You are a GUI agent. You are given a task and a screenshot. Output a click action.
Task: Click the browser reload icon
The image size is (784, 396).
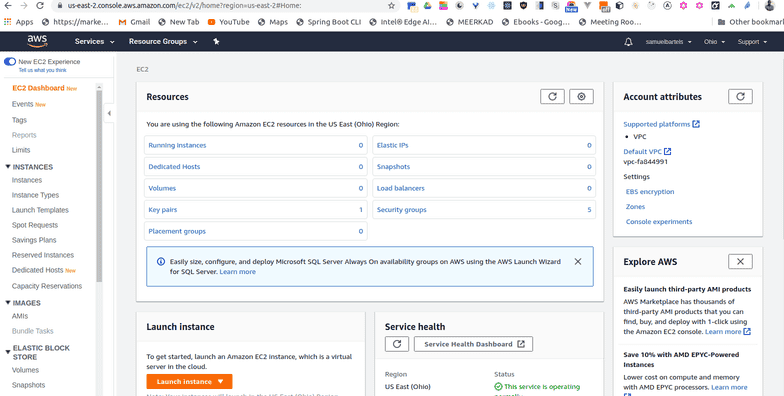click(40, 6)
